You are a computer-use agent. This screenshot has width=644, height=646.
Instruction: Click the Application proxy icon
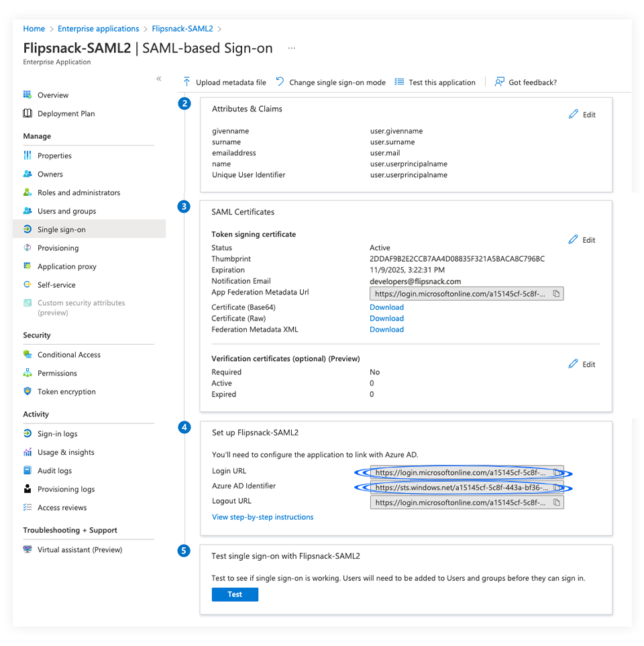(x=28, y=266)
